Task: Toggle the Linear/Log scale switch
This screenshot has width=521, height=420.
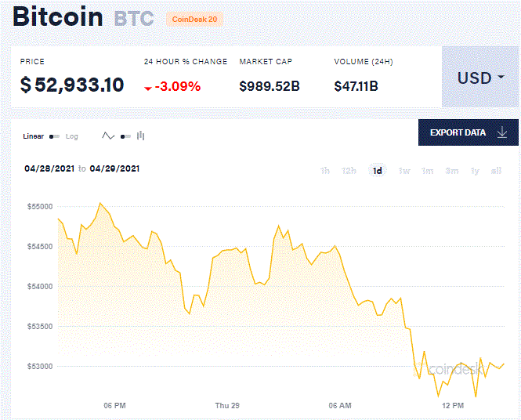Action: click(55, 136)
